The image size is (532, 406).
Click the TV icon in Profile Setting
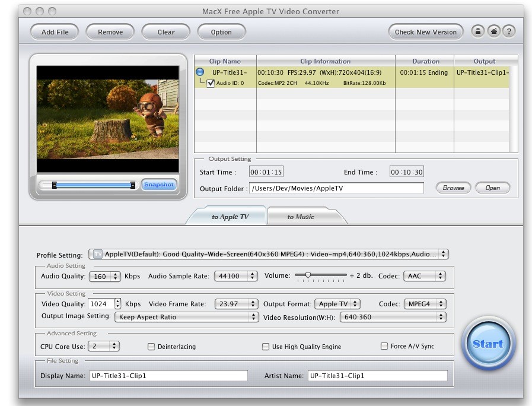point(98,254)
